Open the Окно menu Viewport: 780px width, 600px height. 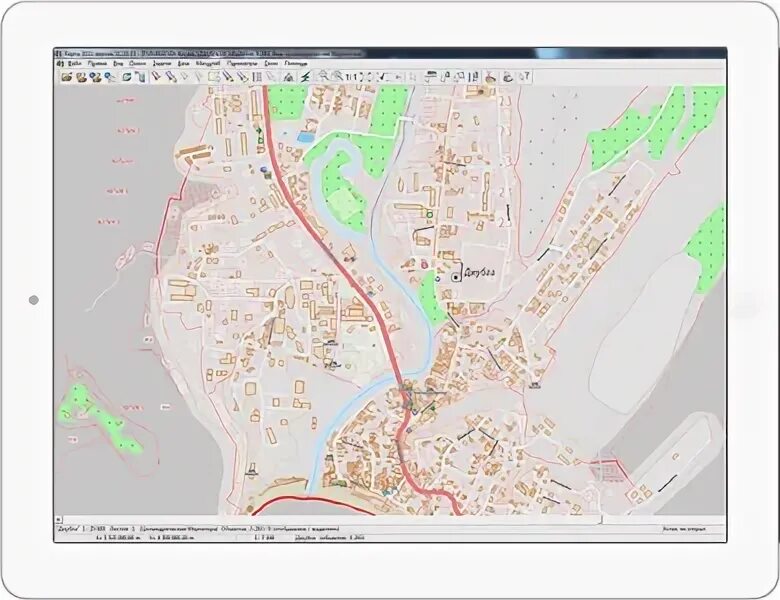(271, 64)
